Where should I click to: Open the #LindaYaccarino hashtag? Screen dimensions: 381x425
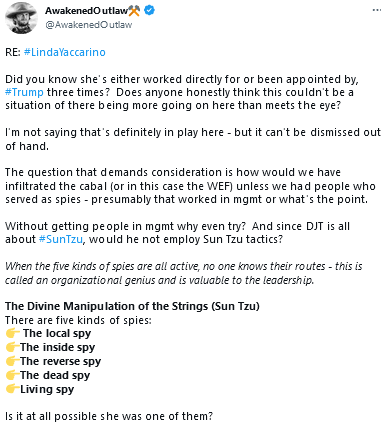pos(65,52)
